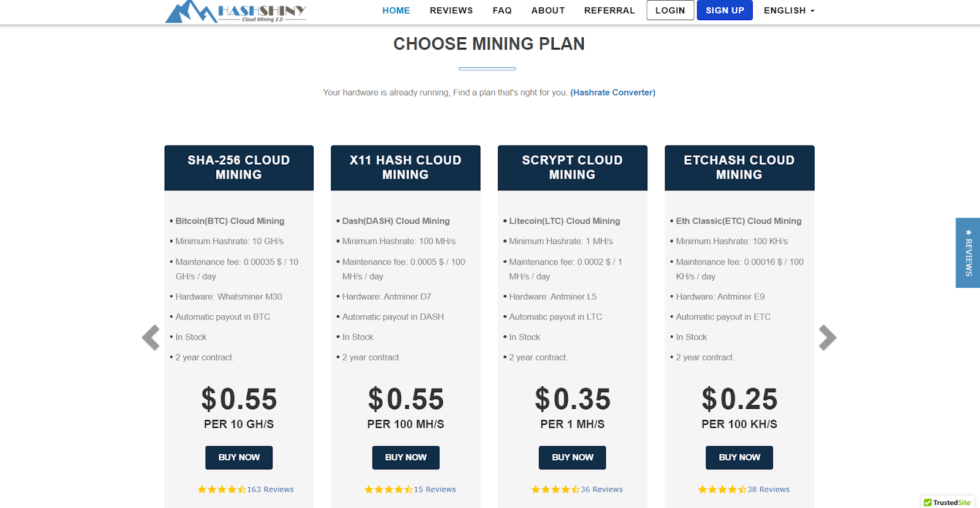Image resolution: width=980 pixels, height=508 pixels.
Task: Open the 163 Reviews link
Action: tap(270, 490)
